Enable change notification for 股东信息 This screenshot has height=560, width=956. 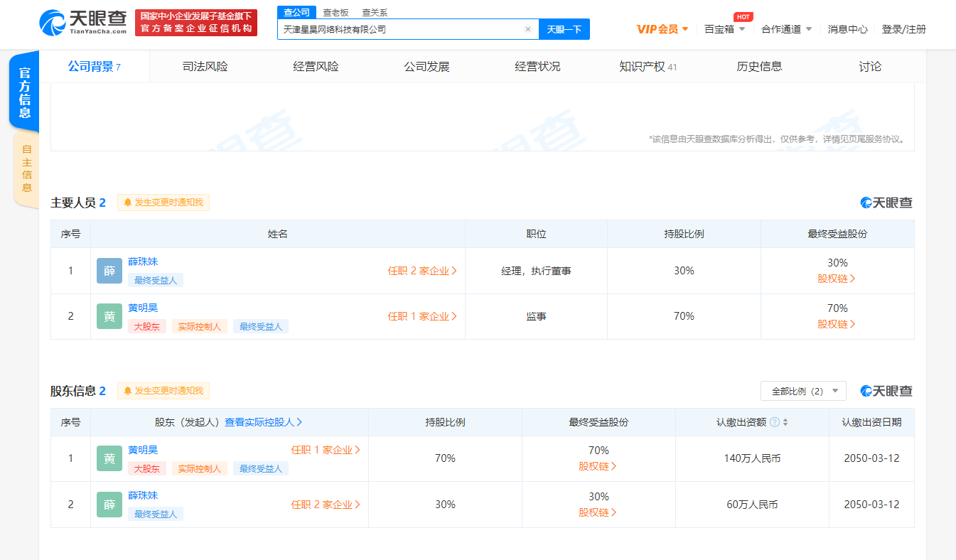pyautogui.click(x=163, y=391)
